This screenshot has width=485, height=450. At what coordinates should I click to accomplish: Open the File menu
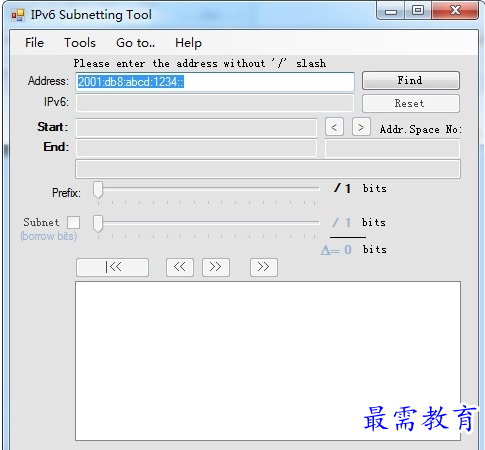click(x=34, y=43)
